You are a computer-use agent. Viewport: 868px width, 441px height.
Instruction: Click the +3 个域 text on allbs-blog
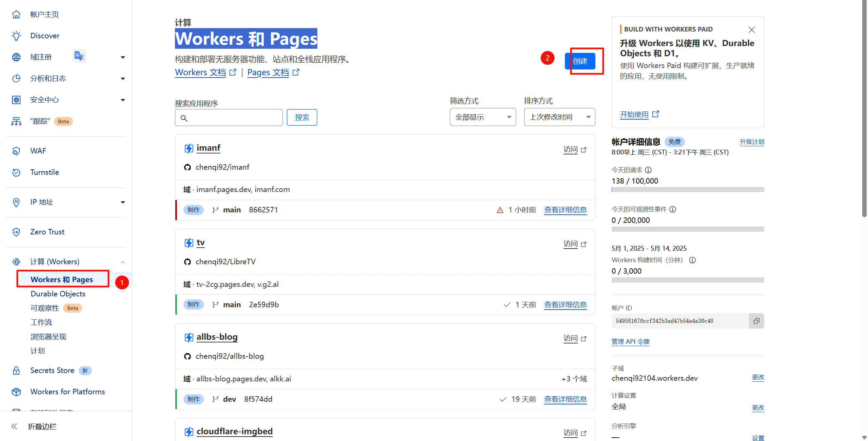point(574,379)
